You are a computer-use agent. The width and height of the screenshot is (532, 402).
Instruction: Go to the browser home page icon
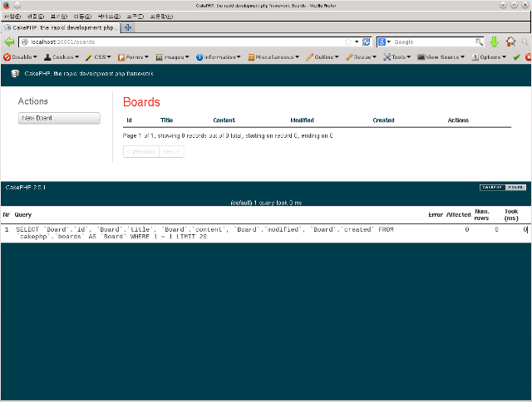510,42
